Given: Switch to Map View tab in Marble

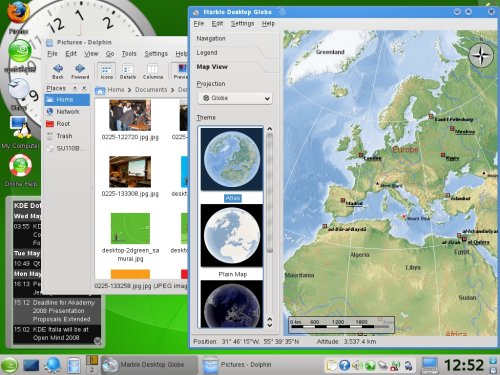Looking at the screenshot, I should coord(212,67).
